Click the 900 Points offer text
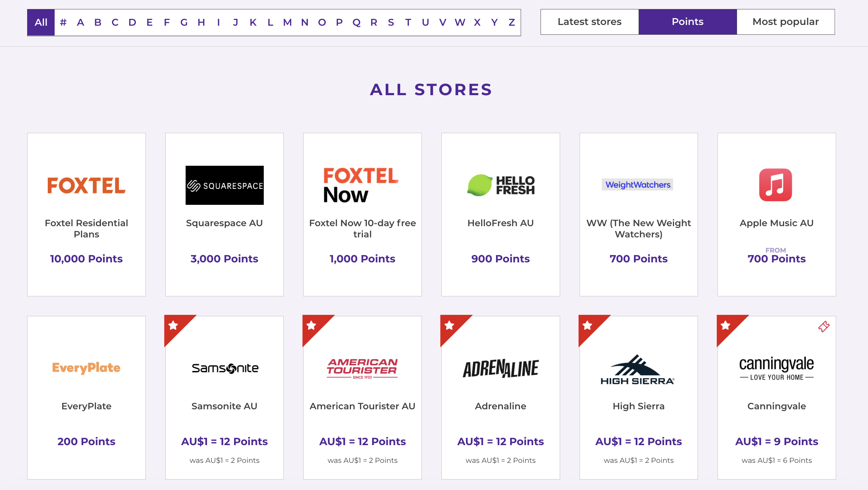Image resolution: width=868 pixels, height=490 pixels. (501, 259)
